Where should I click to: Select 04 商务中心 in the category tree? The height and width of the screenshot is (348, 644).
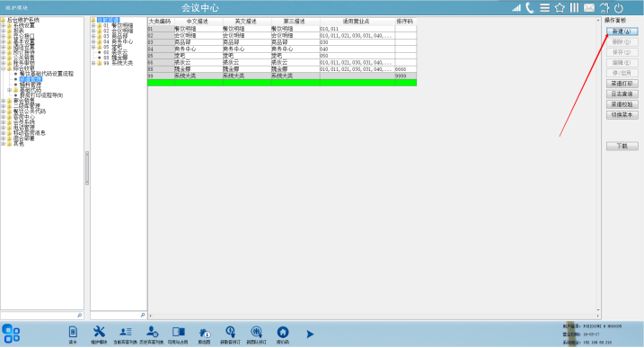[x=118, y=41]
